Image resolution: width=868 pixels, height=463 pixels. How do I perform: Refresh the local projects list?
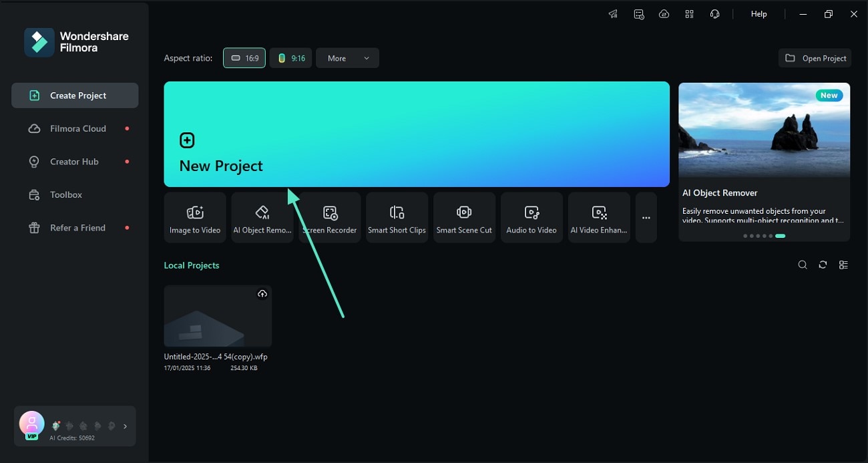click(823, 265)
